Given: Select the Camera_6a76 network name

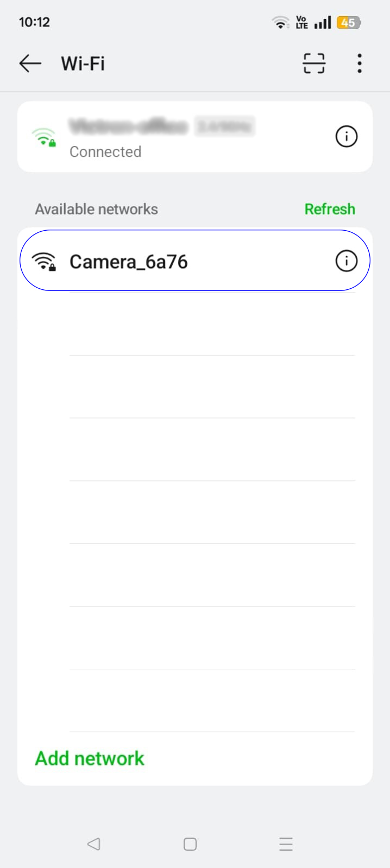Looking at the screenshot, I should 129,262.
